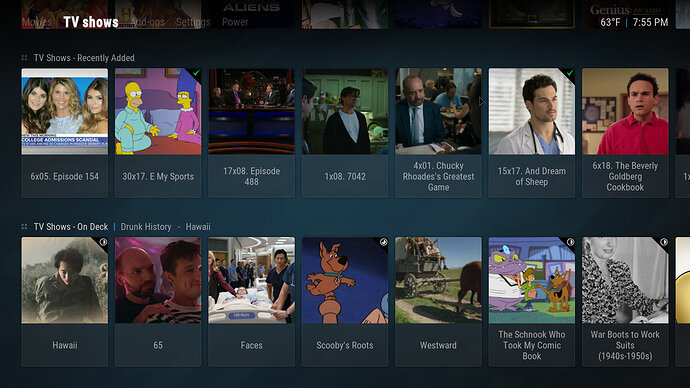
Task: Open the Power menu
Action: point(235,22)
